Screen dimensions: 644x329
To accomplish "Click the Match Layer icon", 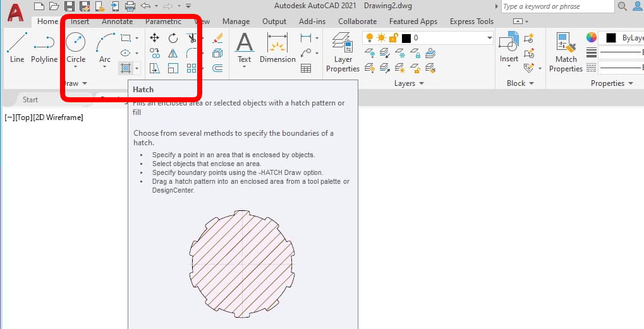I will pos(430,68).
